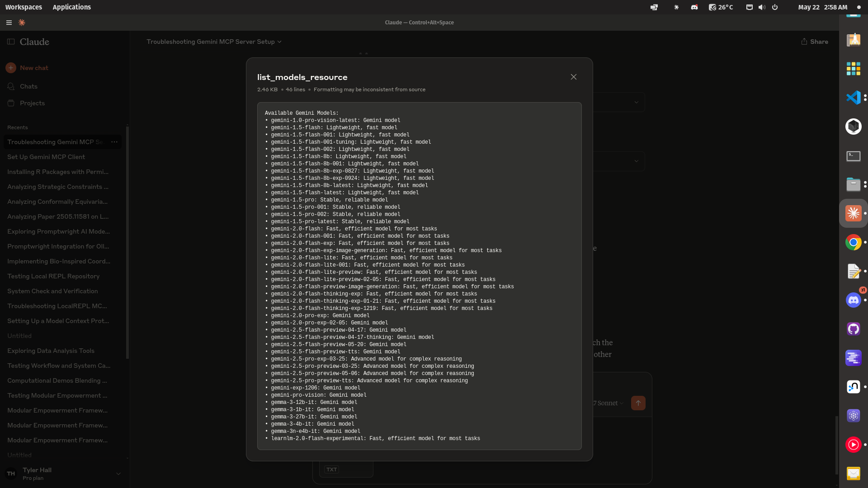Open the Applications menu
This screenshot has width=868, height=488.
(71, 7)
